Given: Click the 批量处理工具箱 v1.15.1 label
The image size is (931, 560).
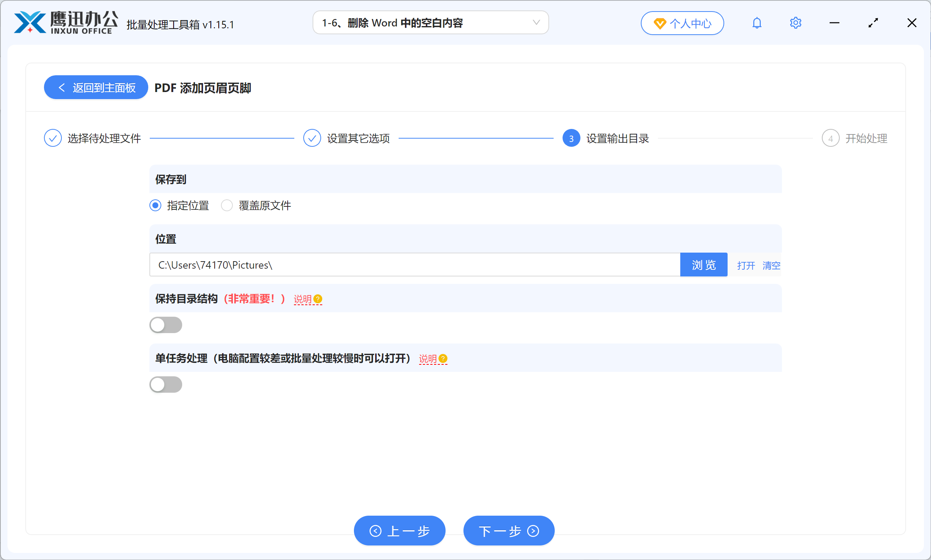Looking at the screenshot, I should (180, 25).
